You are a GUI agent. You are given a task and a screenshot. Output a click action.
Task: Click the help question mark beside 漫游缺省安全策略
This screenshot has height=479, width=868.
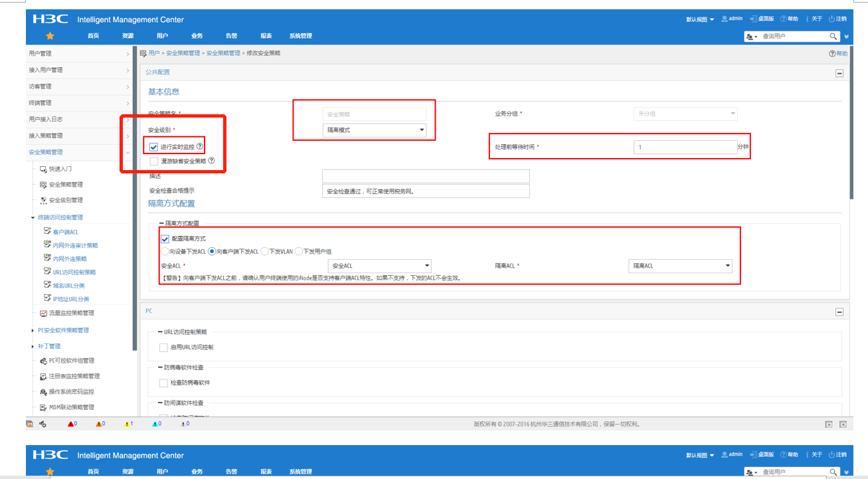click(x=212, y=160)
